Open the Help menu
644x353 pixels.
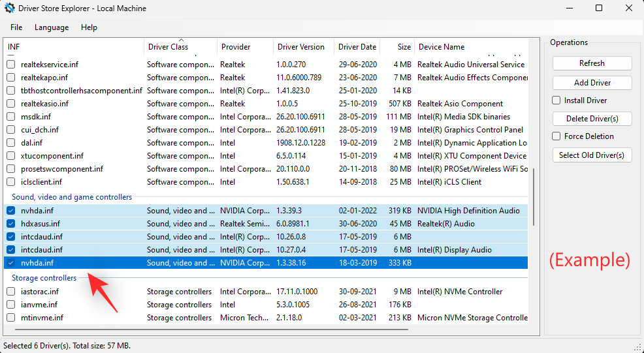coord(89,27)
